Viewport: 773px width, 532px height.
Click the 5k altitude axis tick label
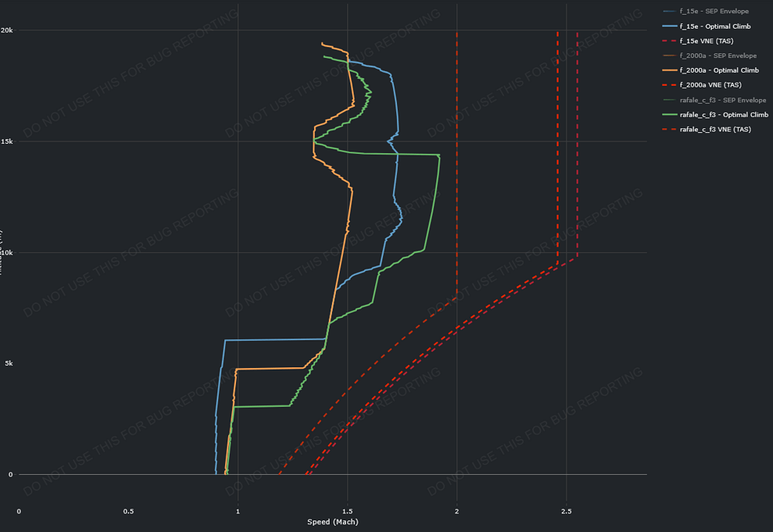coord(9,363)
